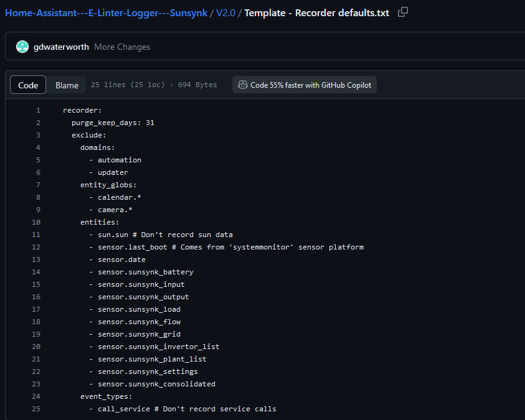The image size is (525, 420).
Task: Click the 'exclude:' line
Action: pyautogui.click(x=88, y=135)
